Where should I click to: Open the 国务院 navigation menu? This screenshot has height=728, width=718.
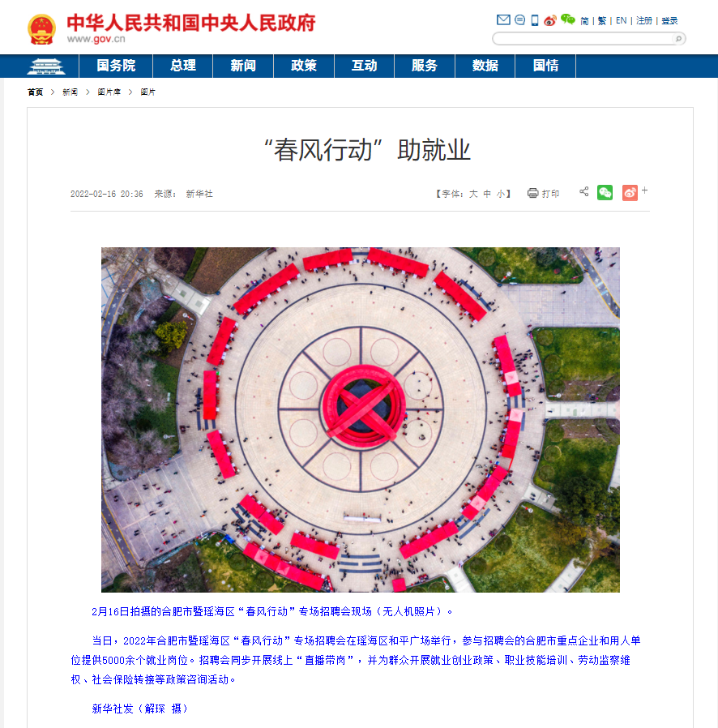[x=116, y=66]
